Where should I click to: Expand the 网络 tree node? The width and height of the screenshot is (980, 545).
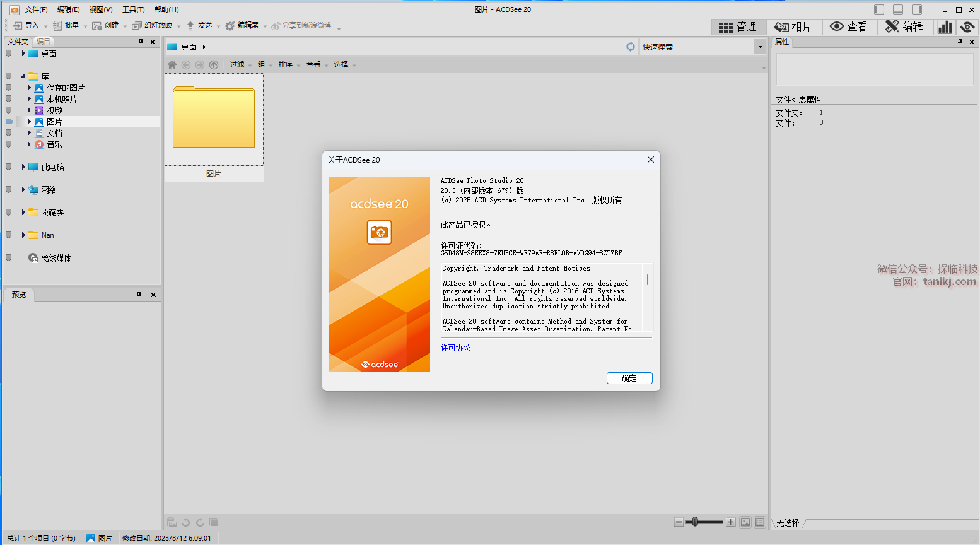tap(23, 190)
